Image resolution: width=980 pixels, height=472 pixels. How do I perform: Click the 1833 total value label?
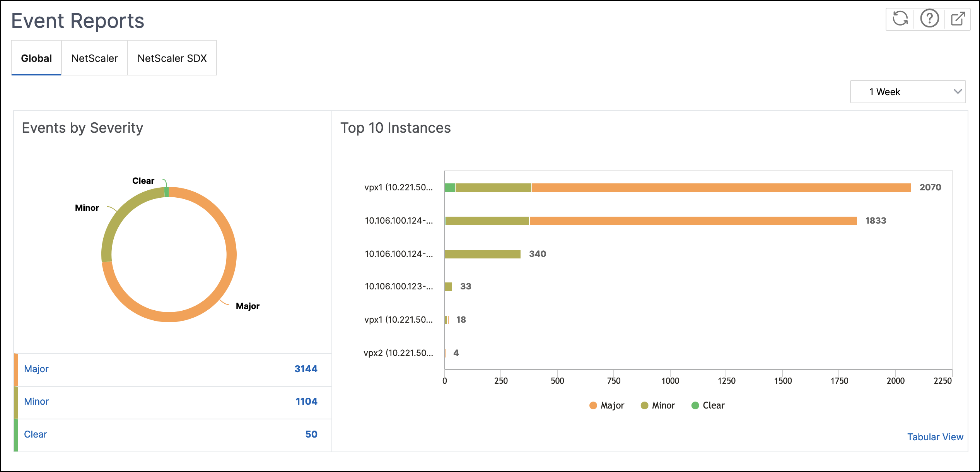pyautogui.click(x=876, y=221)
